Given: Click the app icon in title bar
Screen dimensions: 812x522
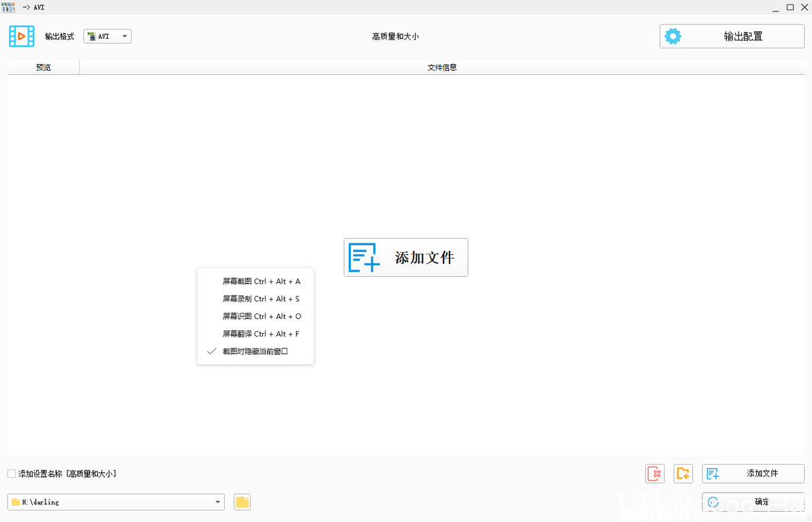Looking at the screenshot, I should (8, 7).
